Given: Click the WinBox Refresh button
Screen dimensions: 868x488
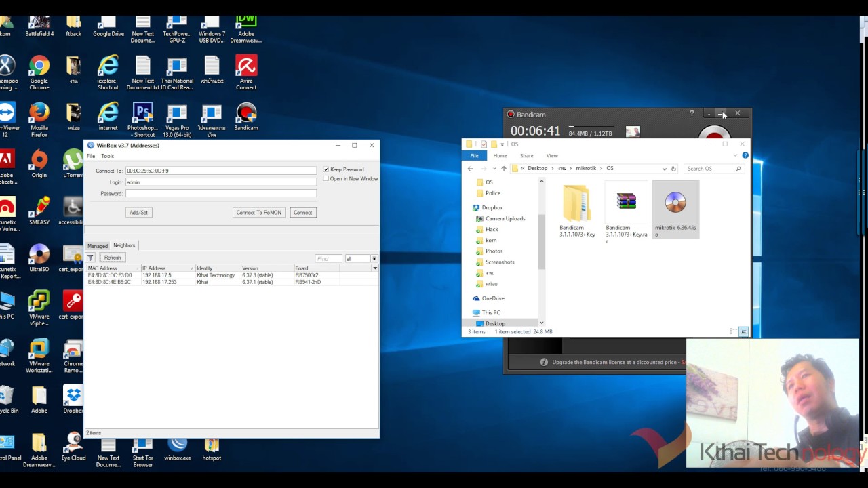Looking at the screenshot, I should (x=113, y=258).
